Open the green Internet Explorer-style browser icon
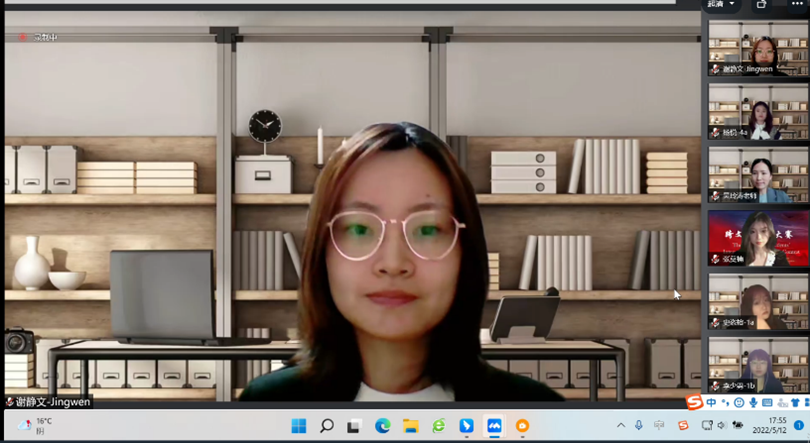The width and height of the screenshot is (810, 443). [x=439, y=426]
